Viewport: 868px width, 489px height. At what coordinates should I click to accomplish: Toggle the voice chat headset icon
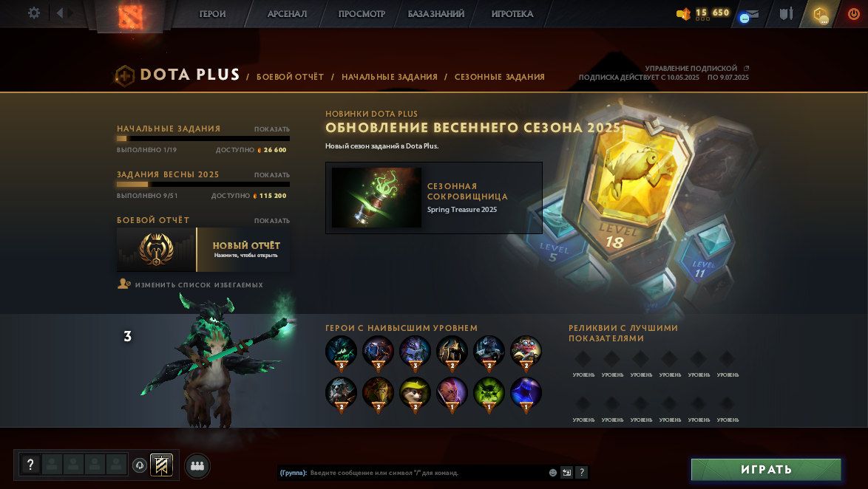[x=140, y=465]
